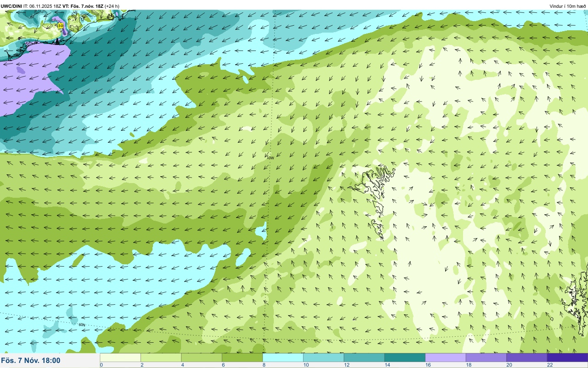Click the legend value "18"
The image size is (588, 368).
(x=469, y=365)
